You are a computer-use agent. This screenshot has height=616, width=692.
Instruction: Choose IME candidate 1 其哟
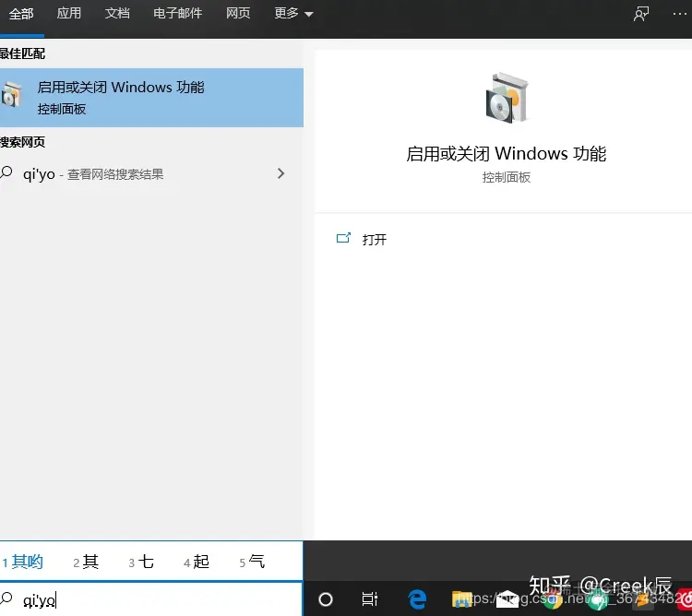(23, 562)
